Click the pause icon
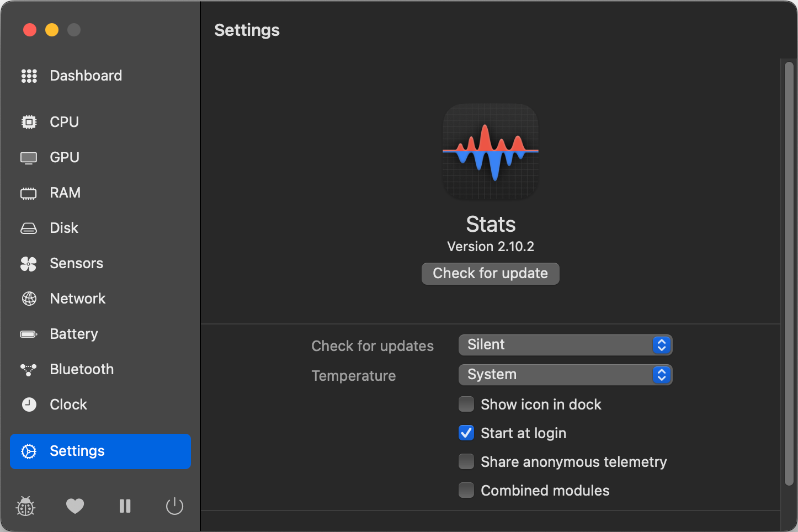 pyautogui.click(x=125, y=506)
